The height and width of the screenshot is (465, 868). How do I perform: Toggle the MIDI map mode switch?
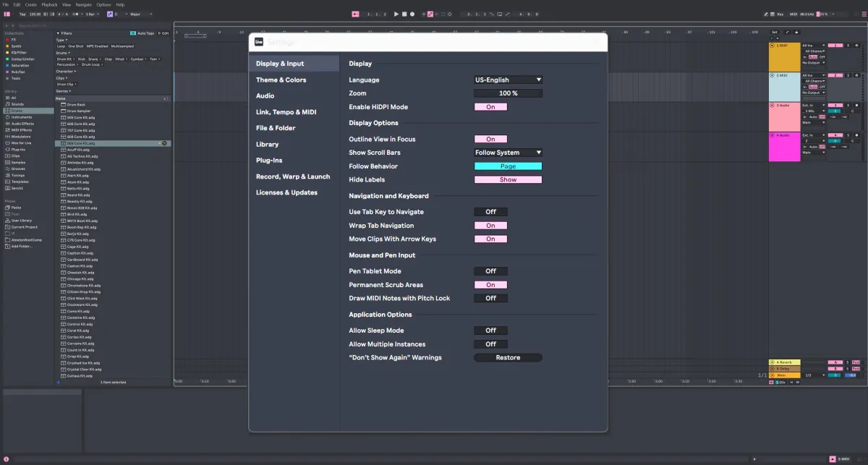(792, 14)
